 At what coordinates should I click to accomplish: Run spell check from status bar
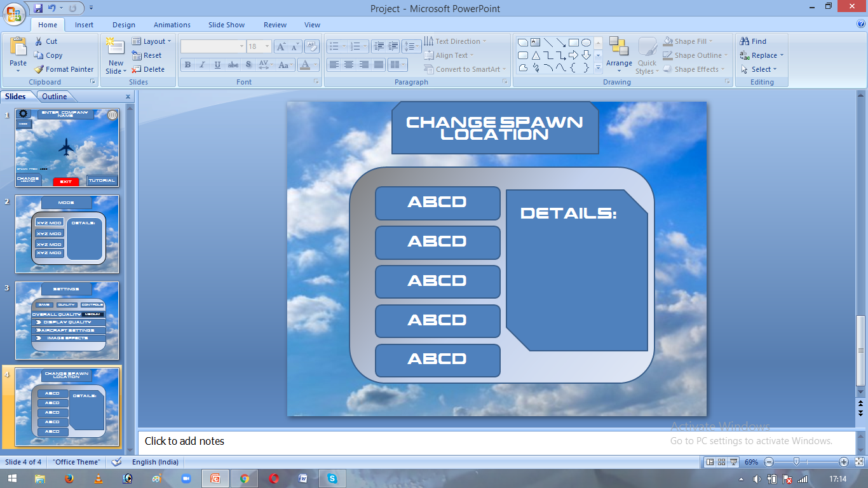coord(116,462)
